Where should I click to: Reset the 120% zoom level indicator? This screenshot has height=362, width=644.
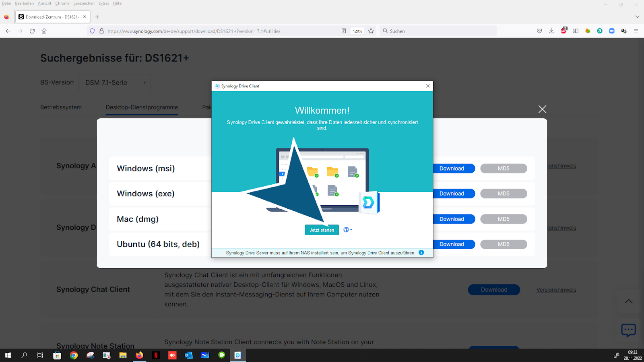pos(357,31)
